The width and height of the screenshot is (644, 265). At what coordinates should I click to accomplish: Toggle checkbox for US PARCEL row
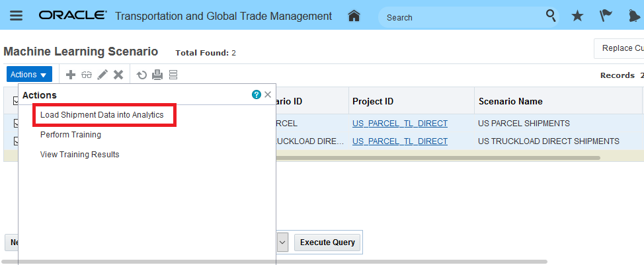click(x=17, y=123)
